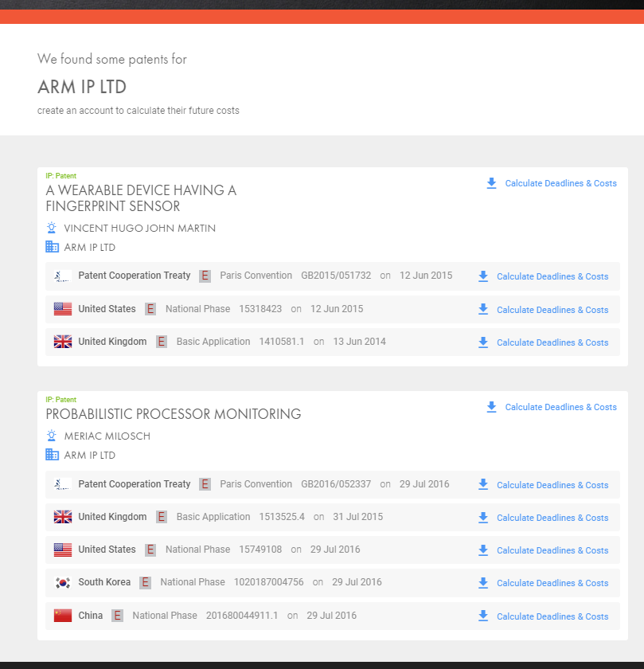
Task: Click the UK flag in the 1513525.4 row
Action: click(x=63, y=517)
